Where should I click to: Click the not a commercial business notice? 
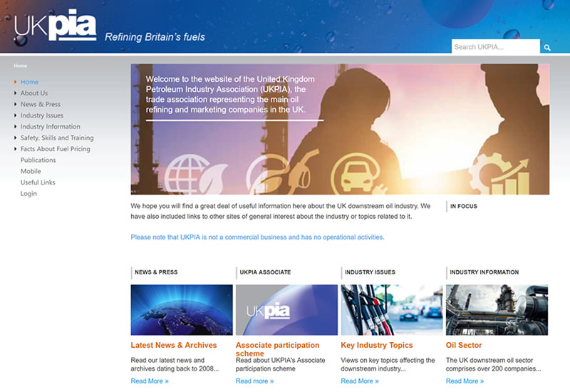pos(257,237)
